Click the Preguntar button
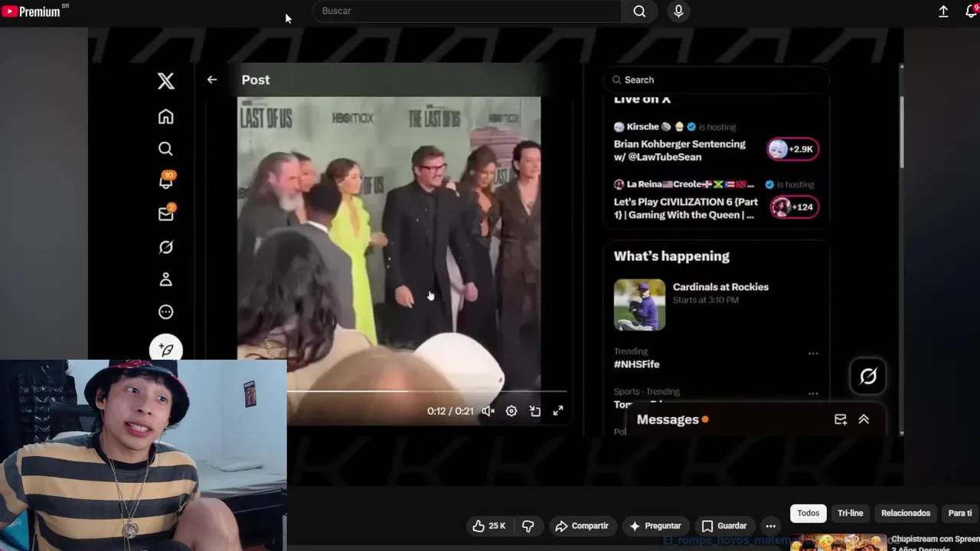Screen dimensions: 980x551 pos(655,526)
